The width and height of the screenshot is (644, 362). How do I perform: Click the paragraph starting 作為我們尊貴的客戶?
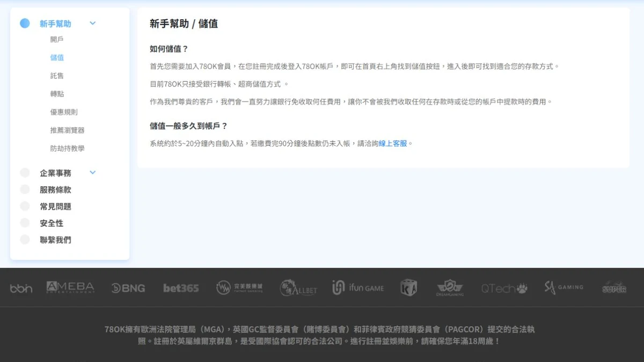coord(351,101)
